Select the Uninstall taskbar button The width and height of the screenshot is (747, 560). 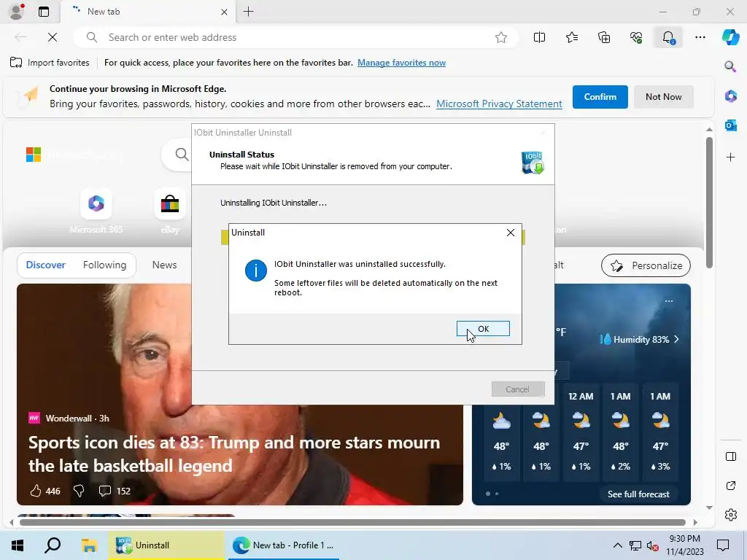point(166,545)
